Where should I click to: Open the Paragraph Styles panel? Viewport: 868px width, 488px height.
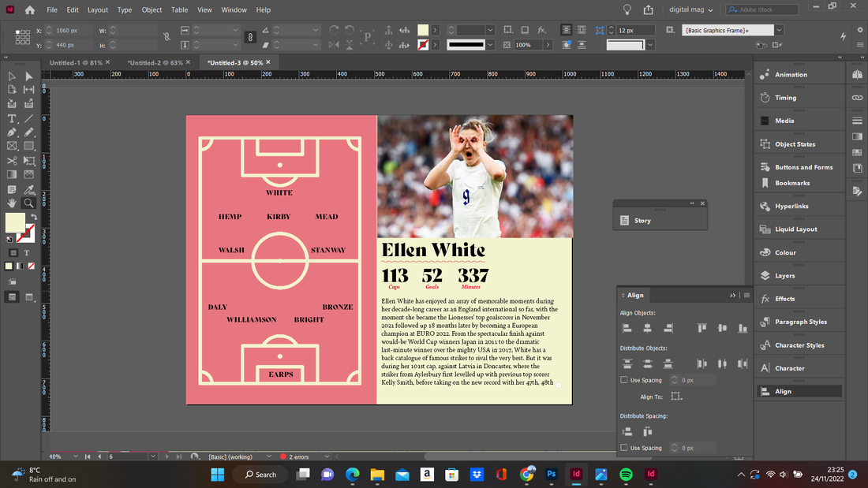[800, 322]
